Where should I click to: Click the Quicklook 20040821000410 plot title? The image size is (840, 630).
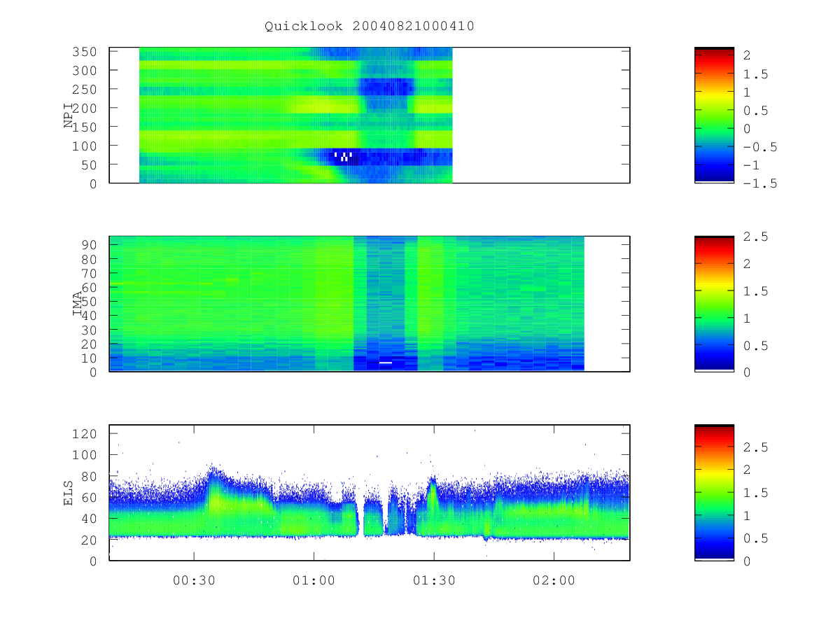[370, 27]
